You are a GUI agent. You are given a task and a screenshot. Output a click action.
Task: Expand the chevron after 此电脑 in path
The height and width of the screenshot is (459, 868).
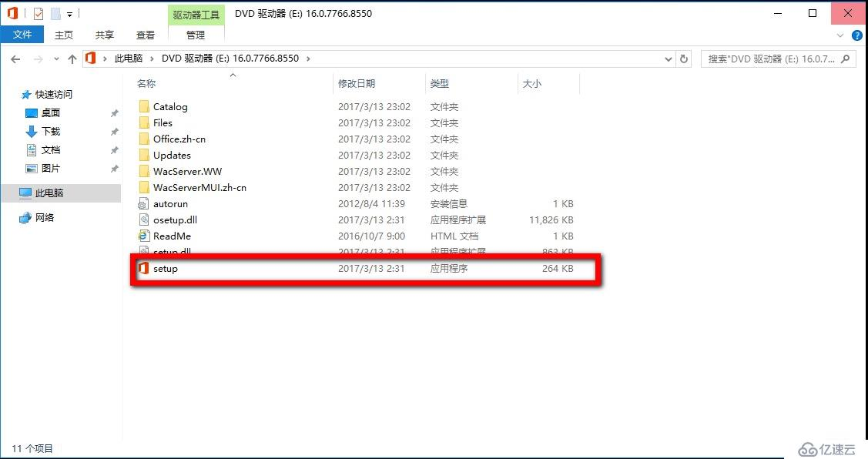tap(152, 59)
